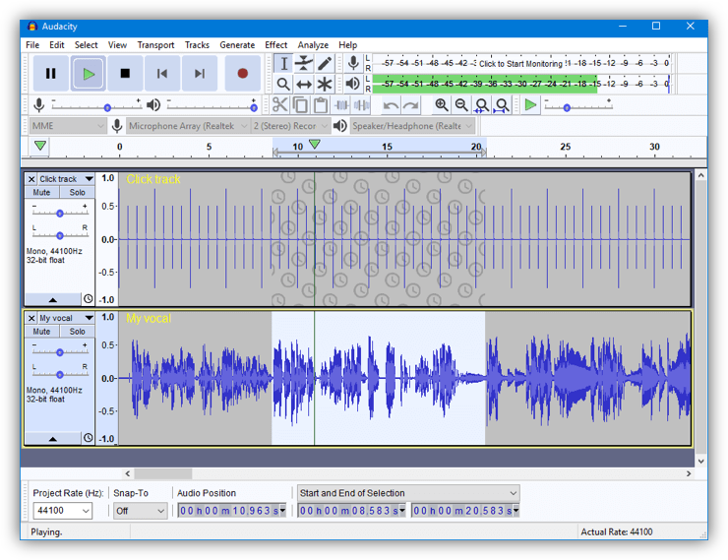
Task: Pause playback with the Pause button
Action: point(50,74)
